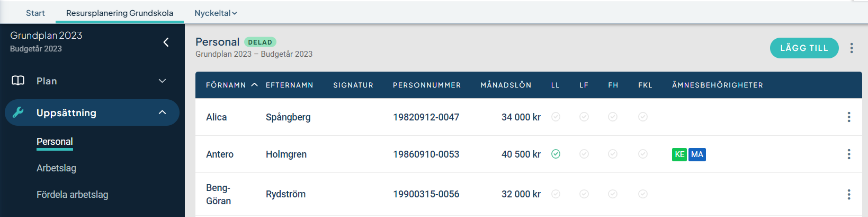Expand the Plan section chevron

(x=163, y=81)
